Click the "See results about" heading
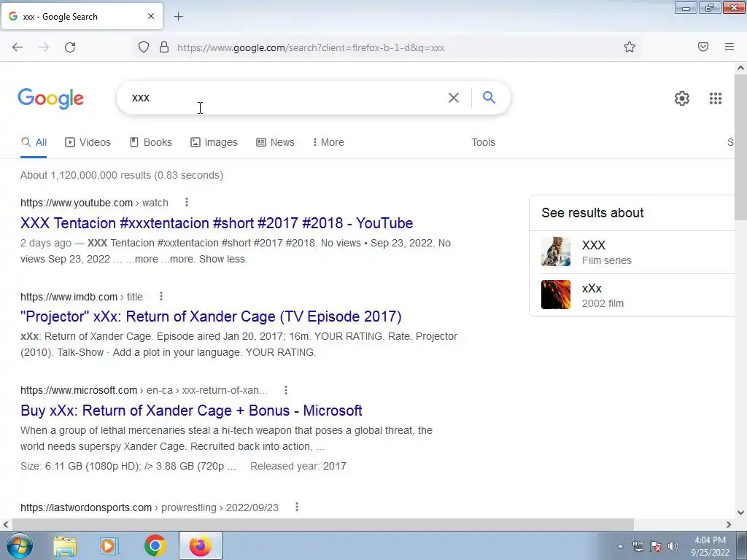 coord(592,213)
